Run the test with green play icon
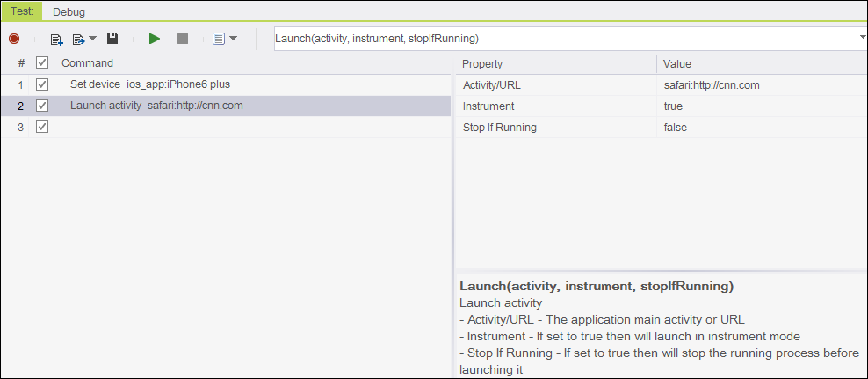This screenshot has height=379, width=868. click(x=155, y=39)
